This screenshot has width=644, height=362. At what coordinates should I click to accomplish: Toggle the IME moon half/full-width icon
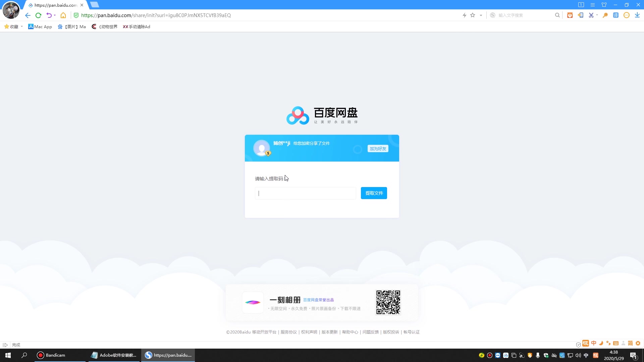601,343
